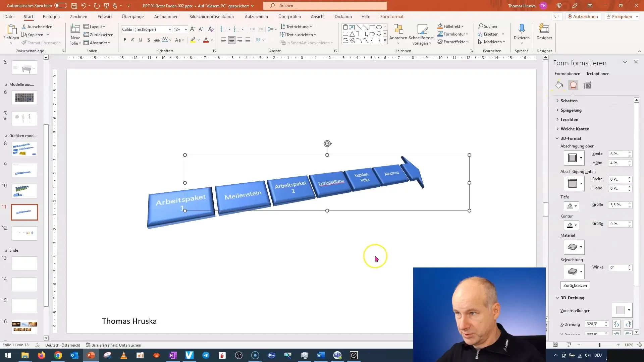Expand the Schatten section in panel
This screenshot has height=362, width=644.
tap(569, 100)
